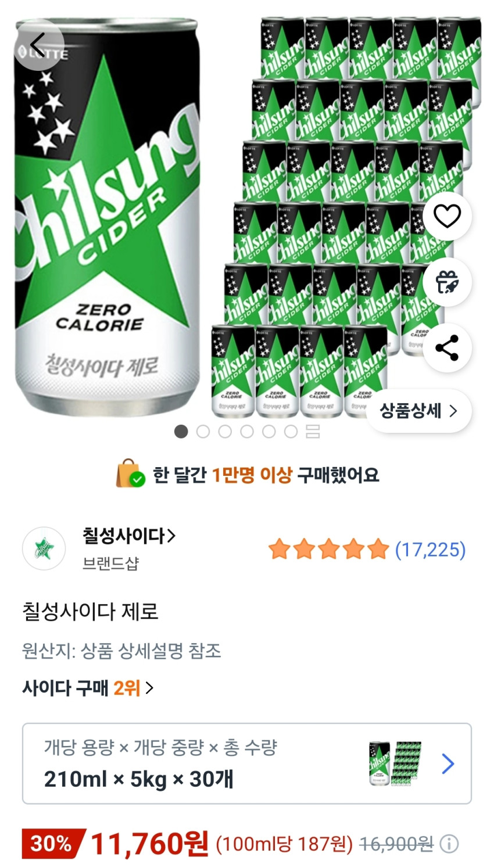Viewport: 494px width, 868px height.
Task: Open the 17,225 reviews count
Action: (x=430, y=549)
